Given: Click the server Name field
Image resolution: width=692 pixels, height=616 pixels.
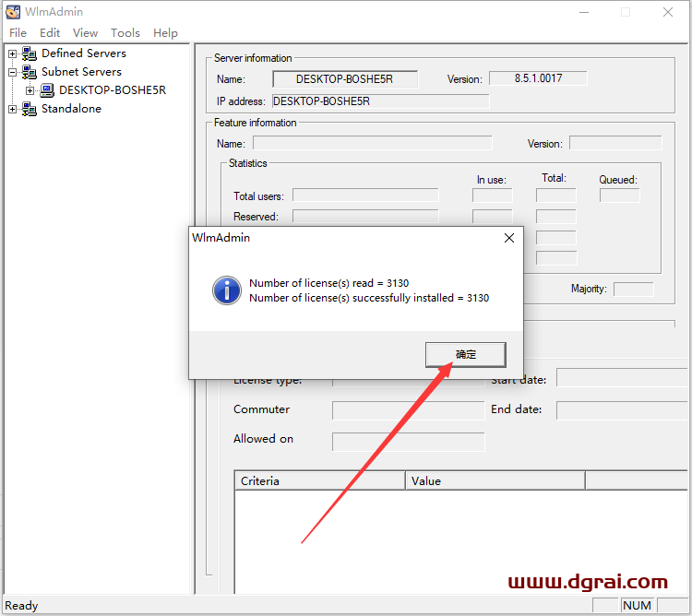Looking at the screenshot, I should pyautogui.click(x=345, y=79).
